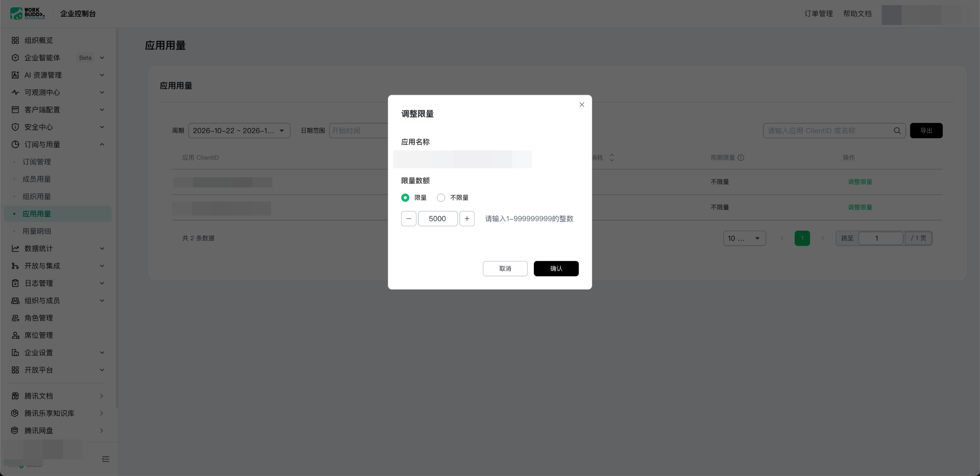Click the 取消 button
The height and width of the screenshot is (476, 980).
(505, 269)
